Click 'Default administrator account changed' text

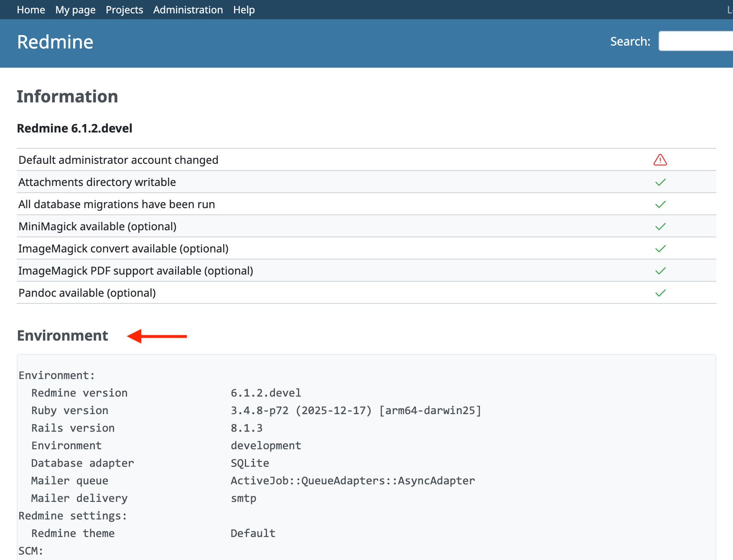tap(118, 160)
